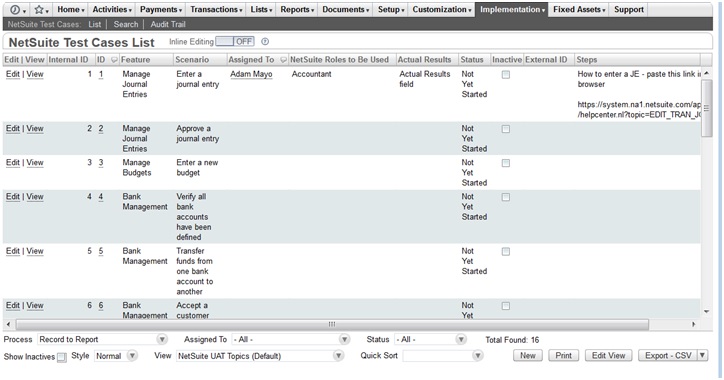This screenshot has height=380, width=724.
Task: Click View link for test case 2
Action: (x=35, y=129)
